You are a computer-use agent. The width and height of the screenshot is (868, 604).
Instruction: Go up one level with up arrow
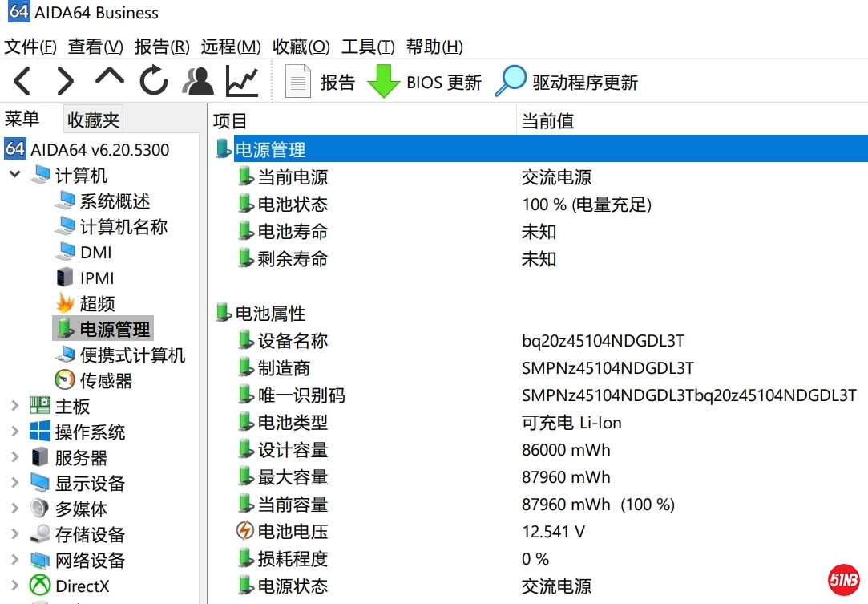coord(110,78)
